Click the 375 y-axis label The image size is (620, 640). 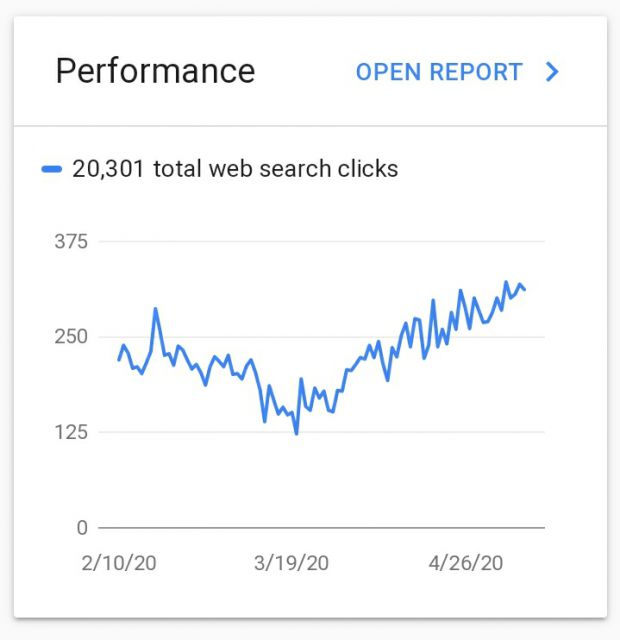coord(71,242)
